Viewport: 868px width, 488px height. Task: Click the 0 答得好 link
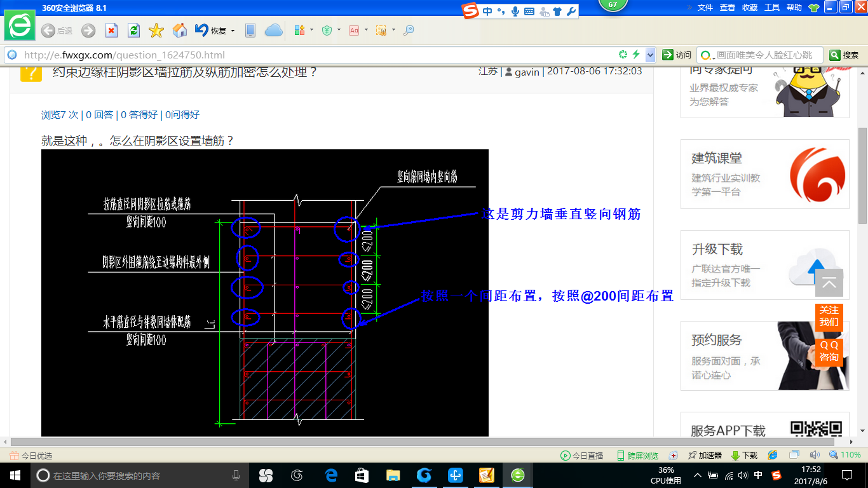(x=139, y=114)
